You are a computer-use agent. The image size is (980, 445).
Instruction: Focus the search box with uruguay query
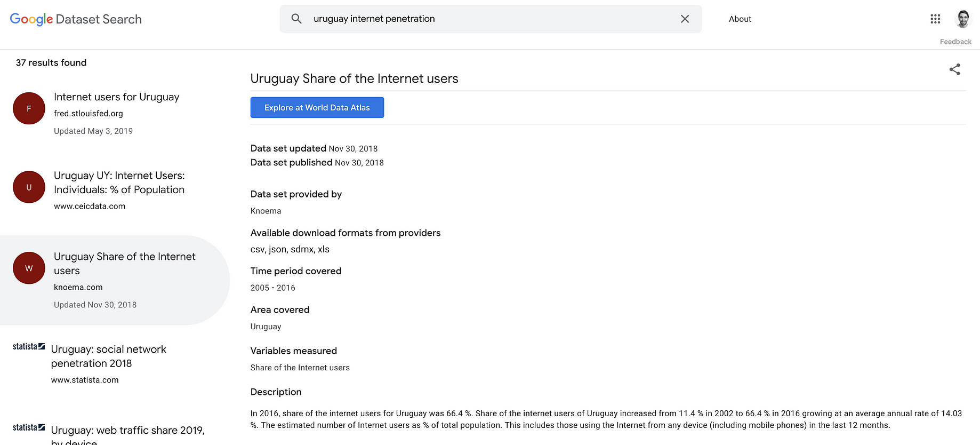click(491, 19)
